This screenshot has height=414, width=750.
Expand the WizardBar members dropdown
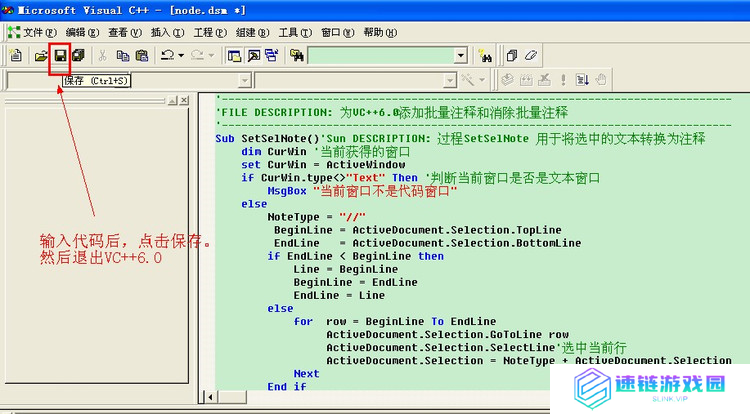(450, 80)
